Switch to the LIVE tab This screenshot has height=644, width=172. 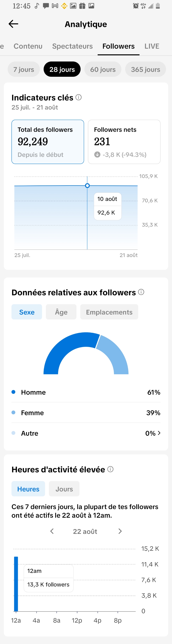pos(152,46)
